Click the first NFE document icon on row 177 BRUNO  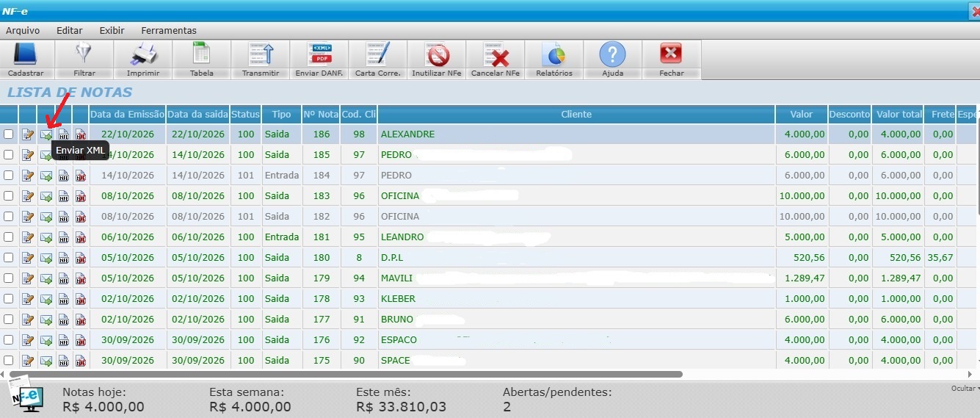pos(64,320)
